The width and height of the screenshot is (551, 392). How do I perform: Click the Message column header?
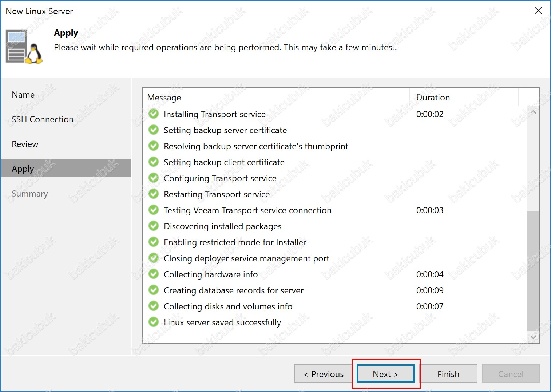tap(164, 98)
